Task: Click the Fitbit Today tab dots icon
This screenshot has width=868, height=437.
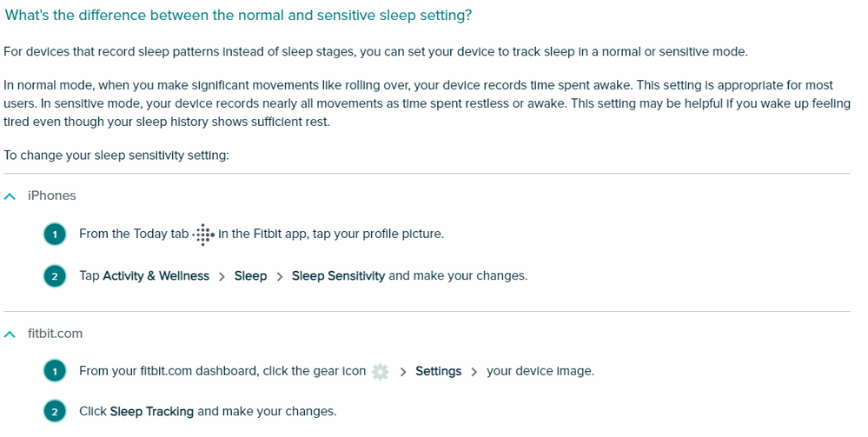Action: 202,234
